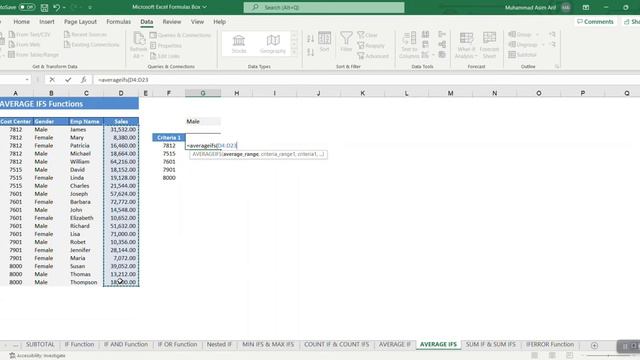
Task: Confirm the formula with the checkmark
Action: pyautogui.click(x=68, y=80)
